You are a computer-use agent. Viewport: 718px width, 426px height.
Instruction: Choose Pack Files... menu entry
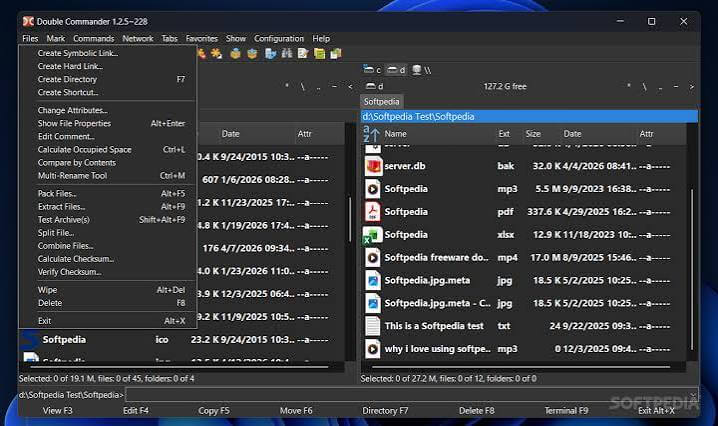click(108, 193)
